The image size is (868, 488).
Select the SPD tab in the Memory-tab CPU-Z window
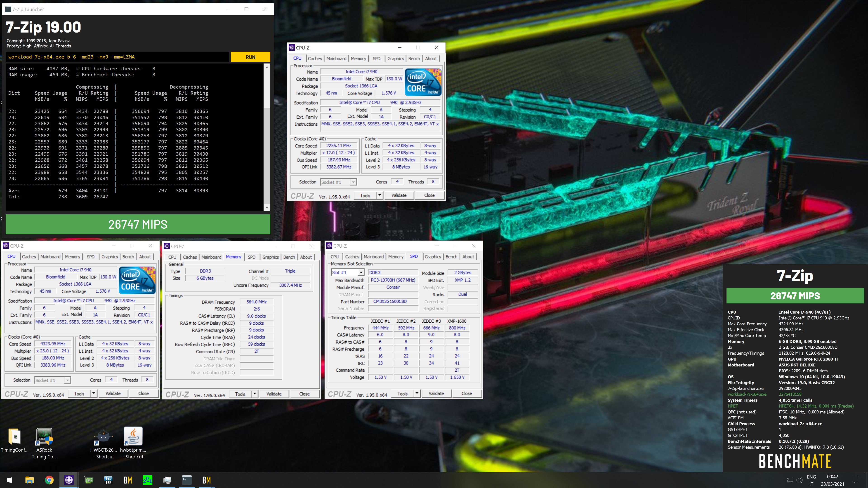[x=252, y=257]
